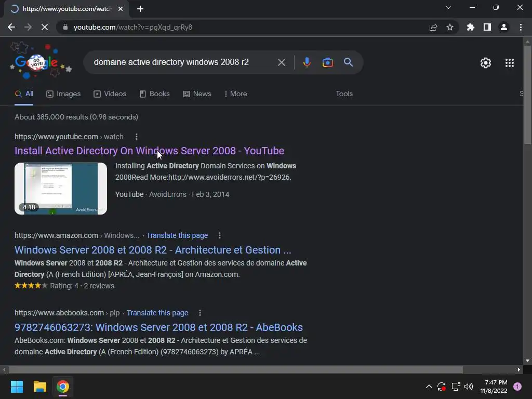Open the volume speaker tray icon
532x399 pixels.
coord(469,387)
